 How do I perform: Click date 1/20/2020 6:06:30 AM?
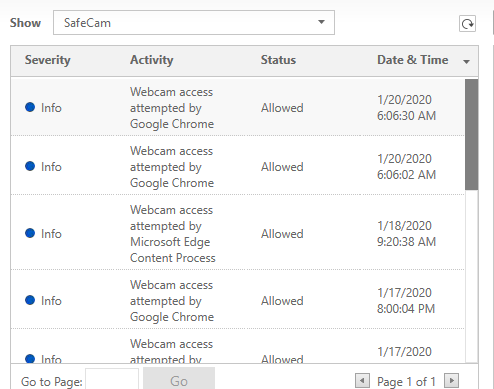pos(406,108)
